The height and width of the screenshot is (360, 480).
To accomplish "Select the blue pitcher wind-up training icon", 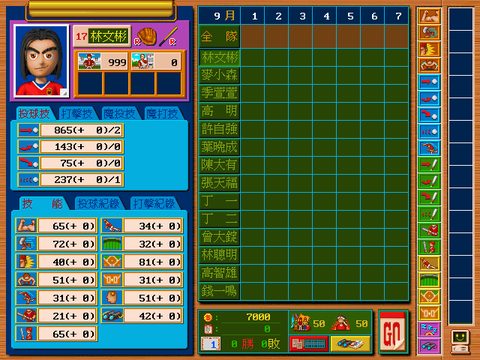I will (x=429, y=148).
